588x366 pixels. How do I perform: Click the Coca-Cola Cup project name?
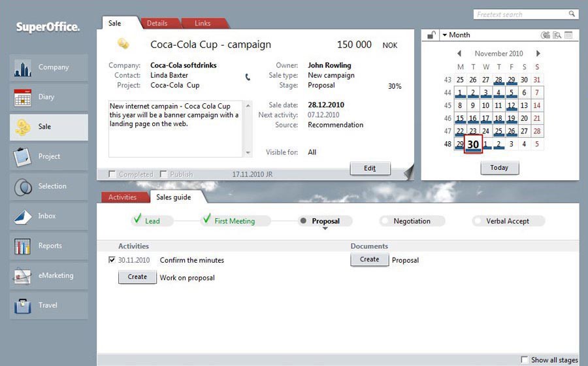174,85
